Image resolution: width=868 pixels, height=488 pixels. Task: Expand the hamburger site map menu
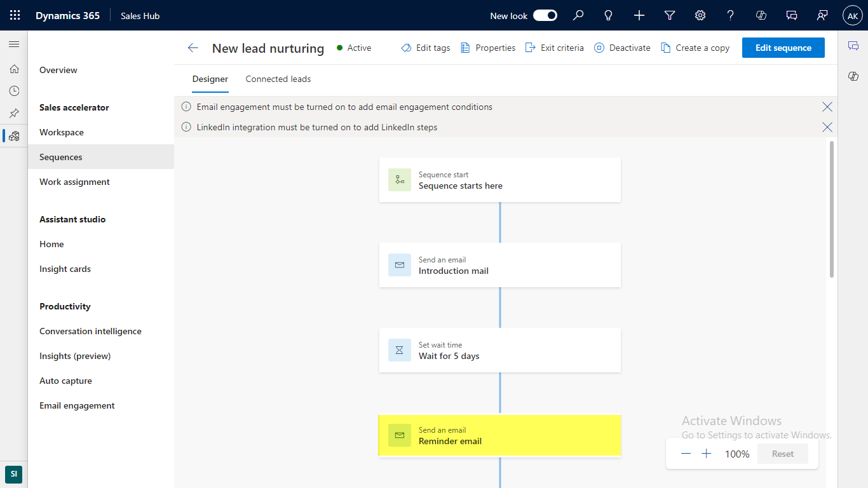click(14, 44)
